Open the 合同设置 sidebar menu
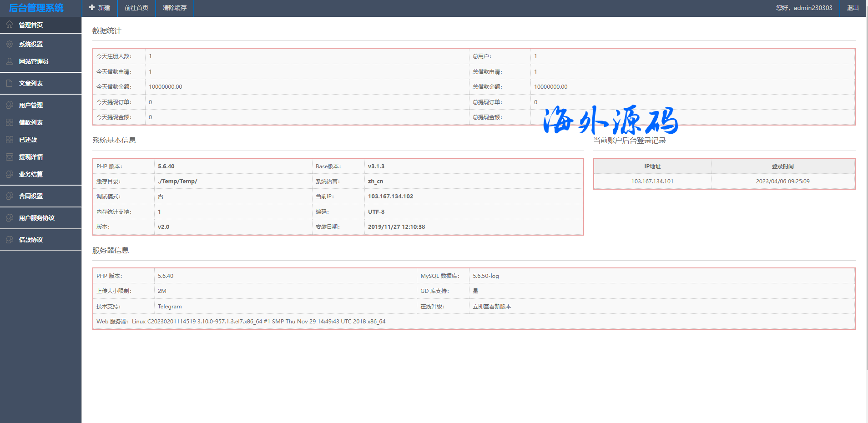868x423 pixels. point(31,196)
